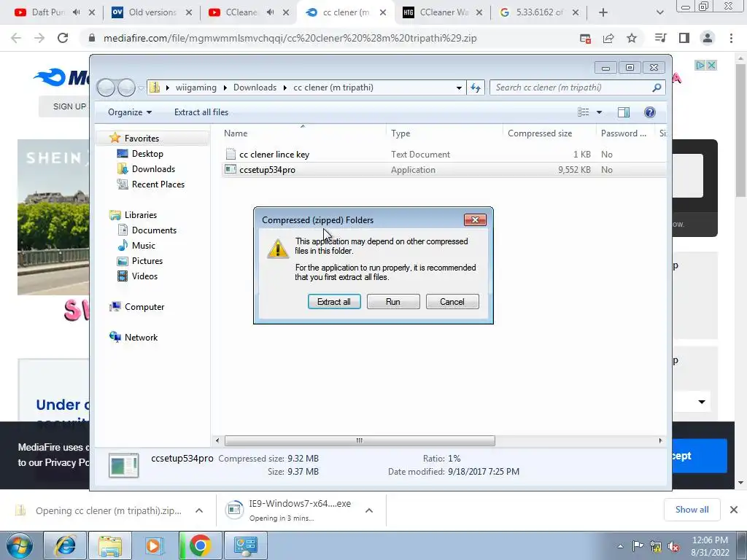
Task: Click the Chrome taskbar icon
Action: tap(200, 545)
